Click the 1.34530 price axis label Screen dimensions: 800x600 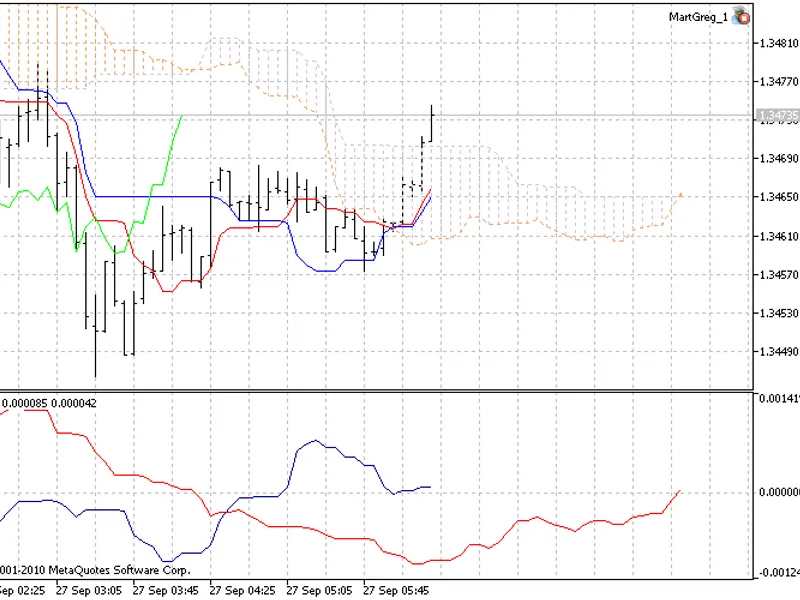(x=779, y=313)
